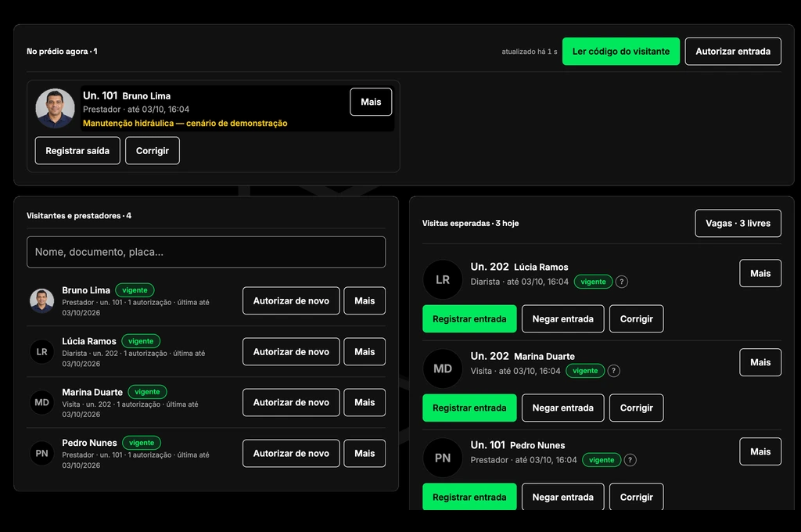Click LR avatar in the visitors list

[x=42, y=351]
